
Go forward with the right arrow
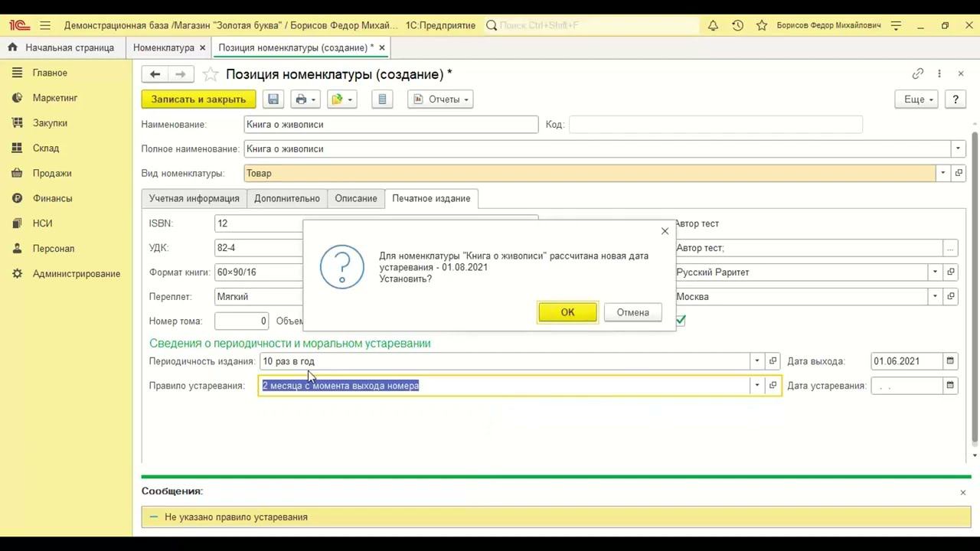[181, 74]
